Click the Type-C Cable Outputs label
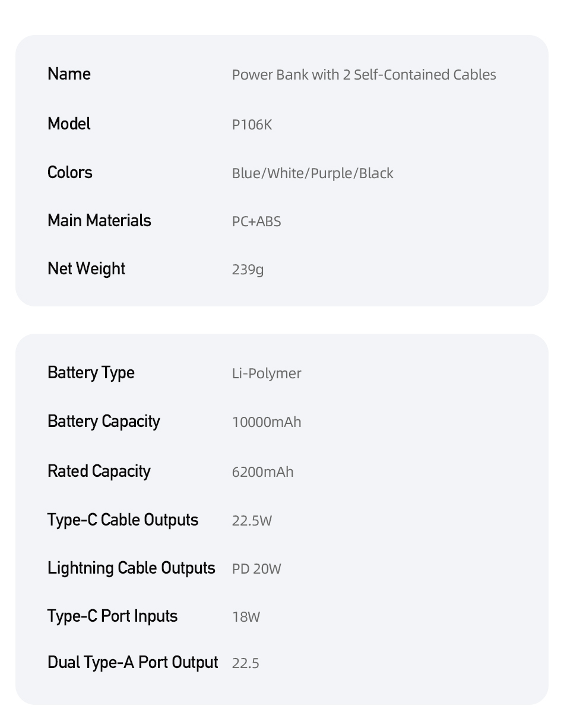Image resolution: width=564 pixels, height=728 pixels. 123,520
